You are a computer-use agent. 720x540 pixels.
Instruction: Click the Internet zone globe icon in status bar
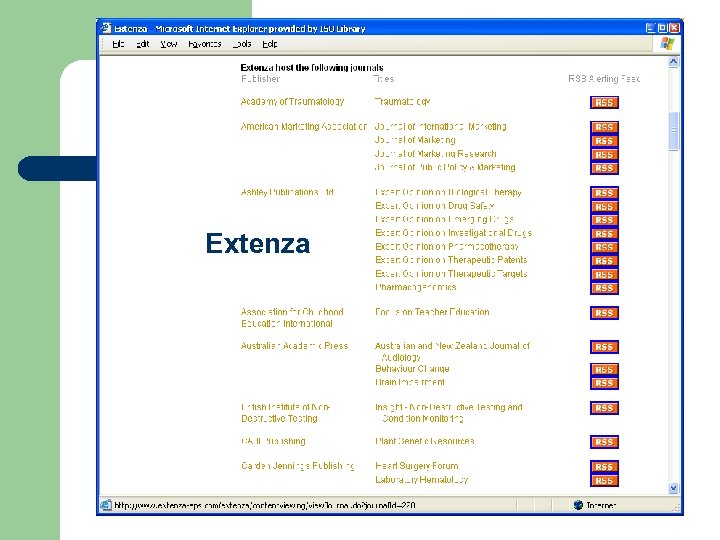pyautogui.click(x=578, y=505)
